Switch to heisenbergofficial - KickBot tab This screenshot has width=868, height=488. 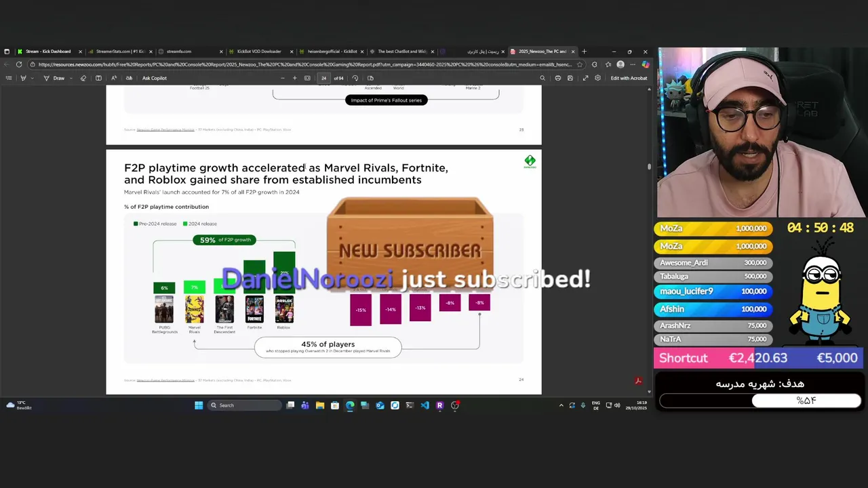coord(332,52)
